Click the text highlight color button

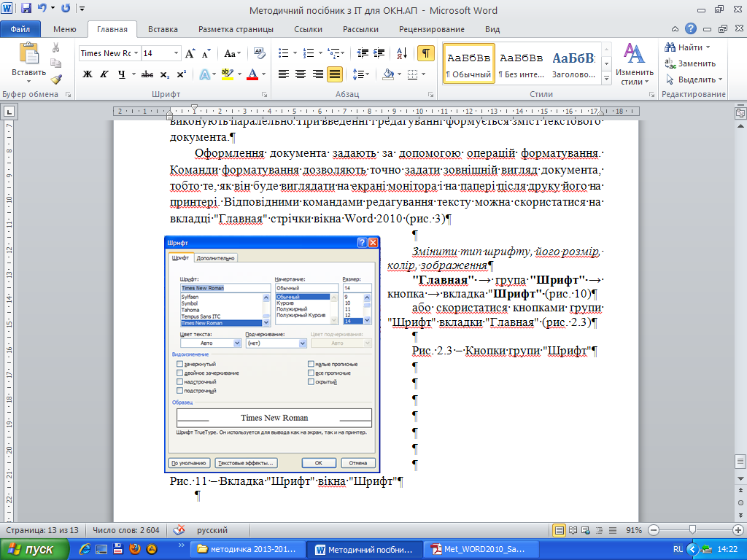(228, 74)
